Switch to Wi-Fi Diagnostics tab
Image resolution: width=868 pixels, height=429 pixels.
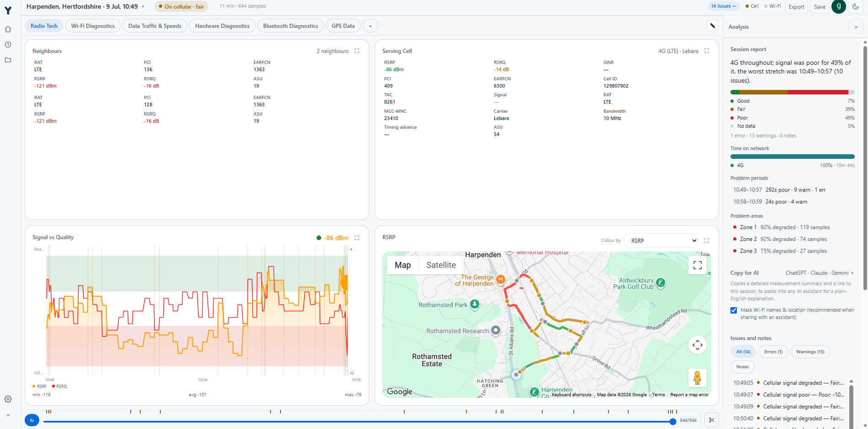click(93, 26)
